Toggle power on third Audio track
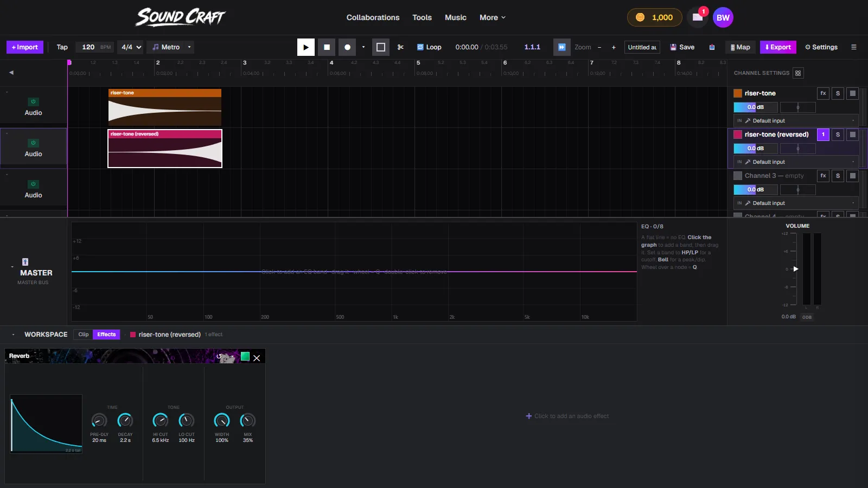The height and width of the screenshot is (488, 868). click(33, 184)
